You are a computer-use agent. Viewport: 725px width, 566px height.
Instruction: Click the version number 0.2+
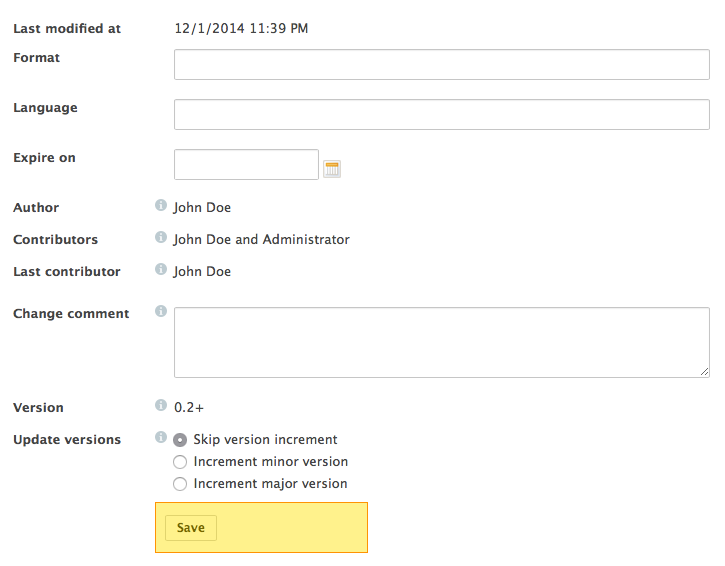click(189, 407)
